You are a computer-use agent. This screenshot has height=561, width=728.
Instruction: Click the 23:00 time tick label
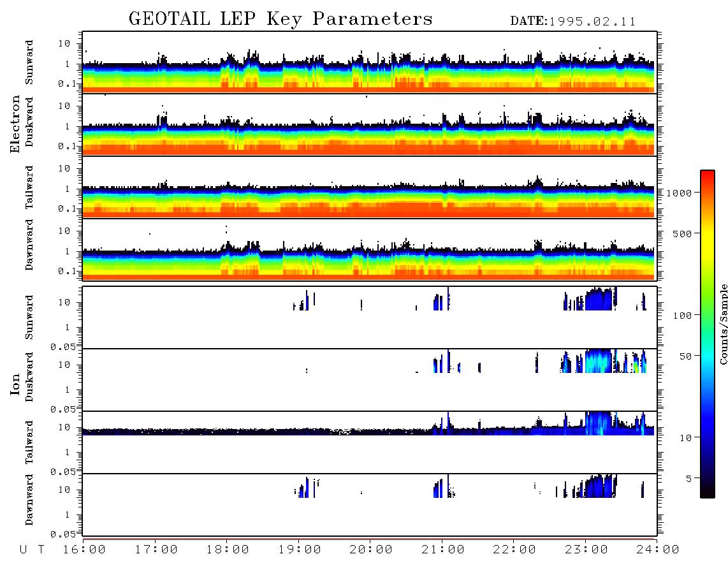click(586, 550)
